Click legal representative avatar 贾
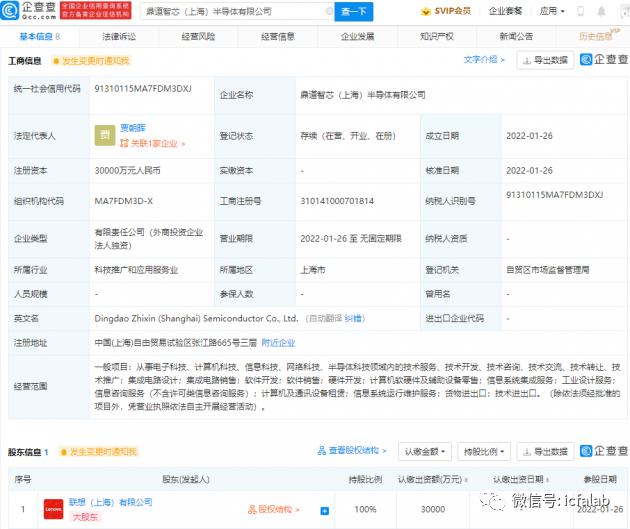 click(105, 135)
